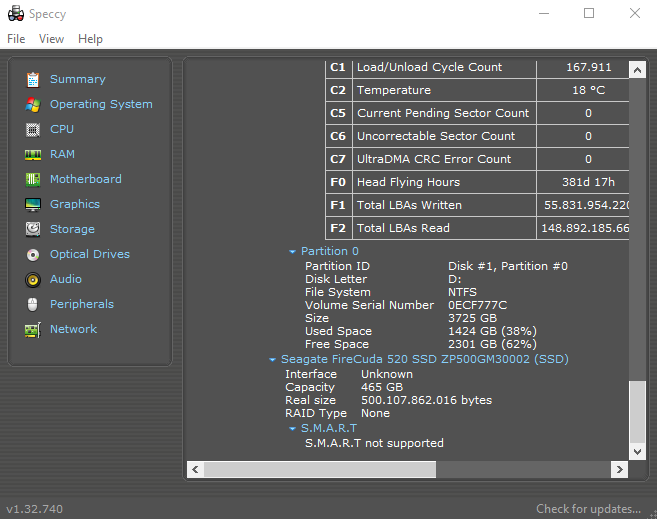Click the Free Space 2301 GB value
This screenshot has height=519, width=657.
coord(492,344)
